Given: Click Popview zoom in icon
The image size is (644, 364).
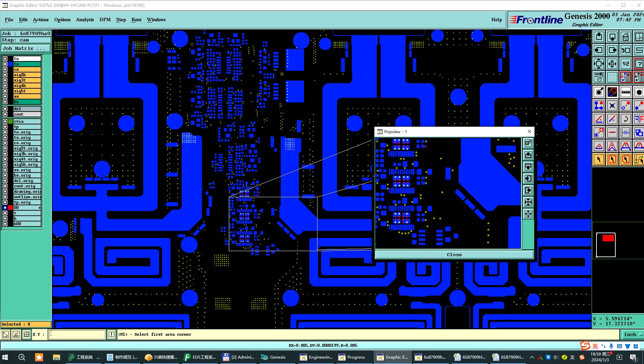Looking at the screenshot, I should pyautogui.click(x=528, y=202).
